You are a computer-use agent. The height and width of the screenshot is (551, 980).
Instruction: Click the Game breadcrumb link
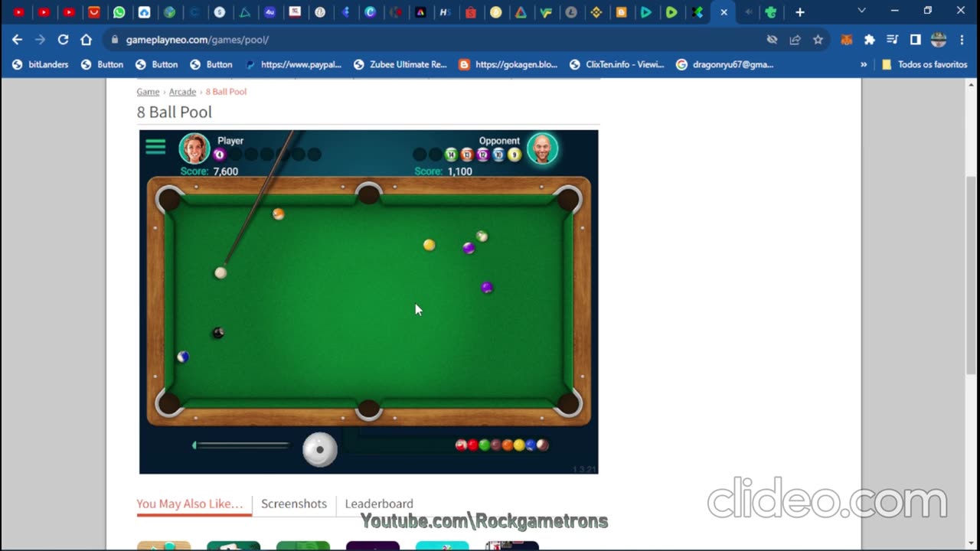click(148, 92)
